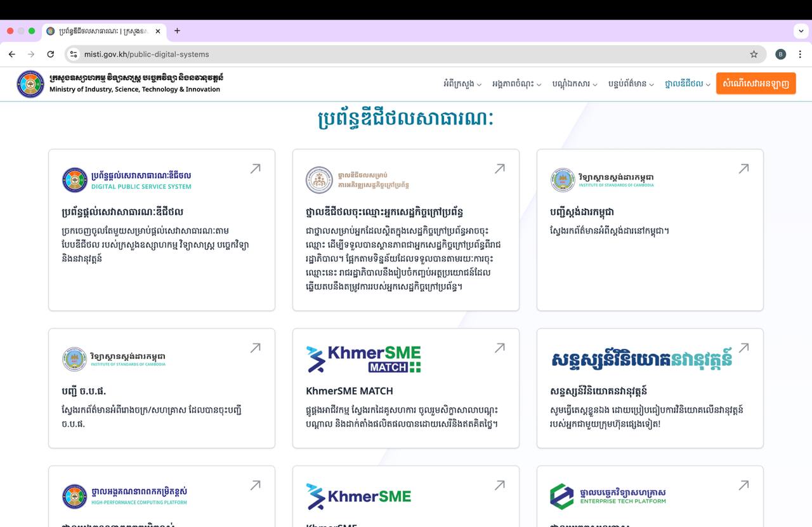Expand the អំពីក្រសួង navigation dropdown

pyautogui.click(x=462, y=84)
